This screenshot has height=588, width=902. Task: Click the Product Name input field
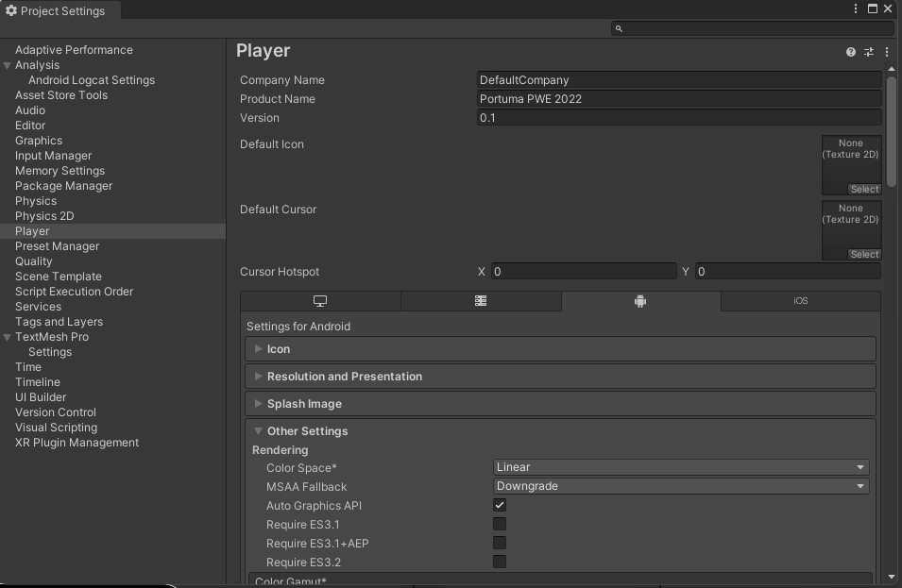[679, 99]
